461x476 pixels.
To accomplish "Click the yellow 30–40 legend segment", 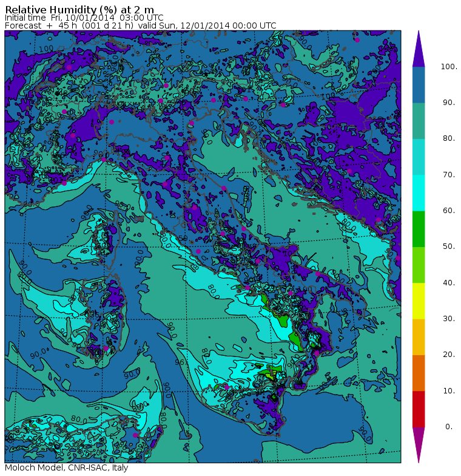I will tap(419, 301).
